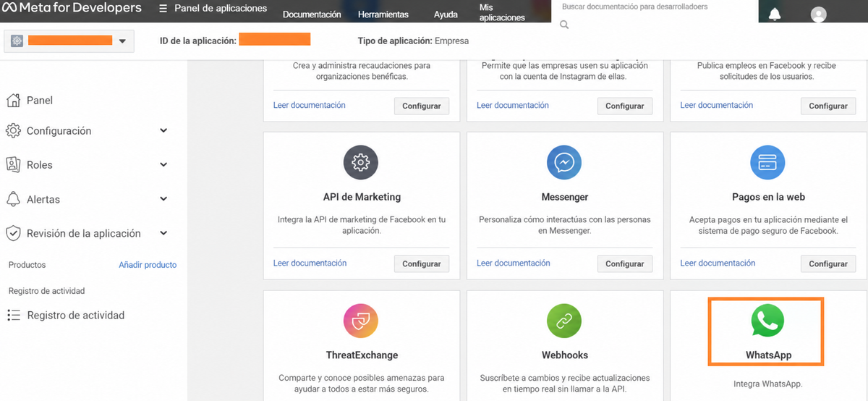
Task: Click the Configuración gear icon in sidebar
Action: 13,131
